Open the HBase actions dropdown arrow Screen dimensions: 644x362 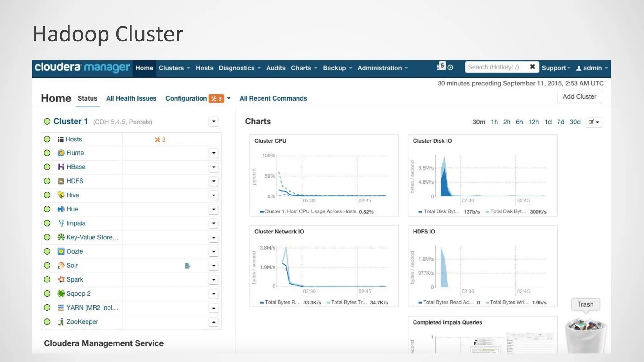(x=214, y=167)
